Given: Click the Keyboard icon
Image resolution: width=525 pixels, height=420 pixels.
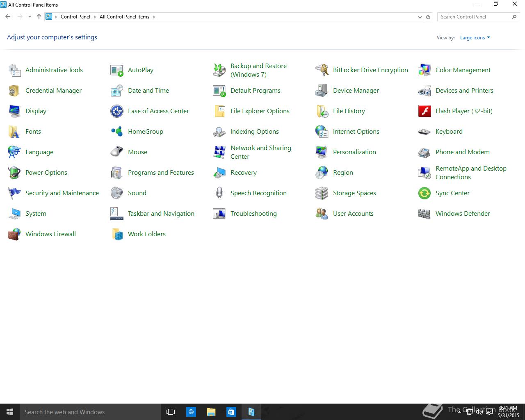Looking at the screenshot, I should [x=425, y=132].
